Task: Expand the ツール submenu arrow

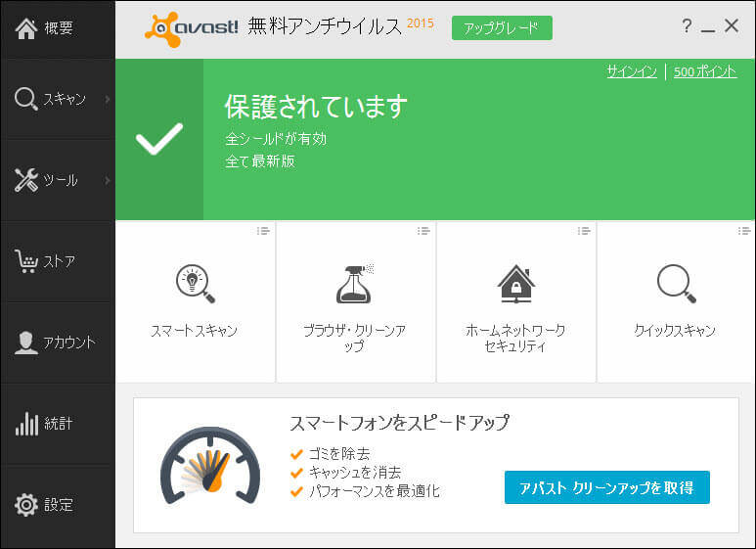Action: 107,180
